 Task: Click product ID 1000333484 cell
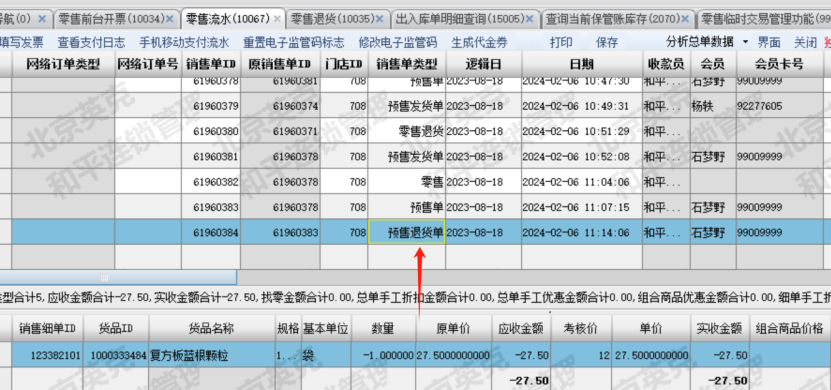pyautogui.click(x=116, y=355)
